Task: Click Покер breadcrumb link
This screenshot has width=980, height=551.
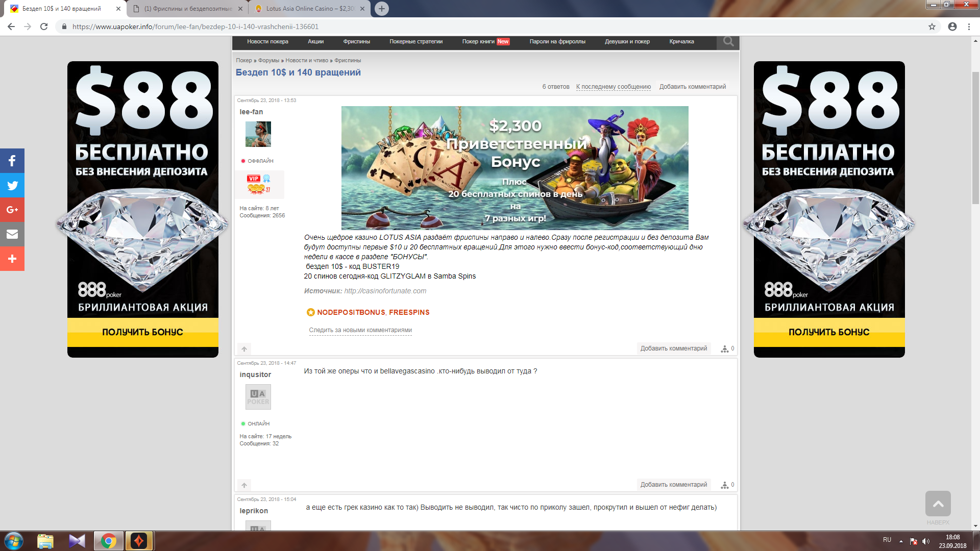Action: pyautogui.click(x=244, y=61)
